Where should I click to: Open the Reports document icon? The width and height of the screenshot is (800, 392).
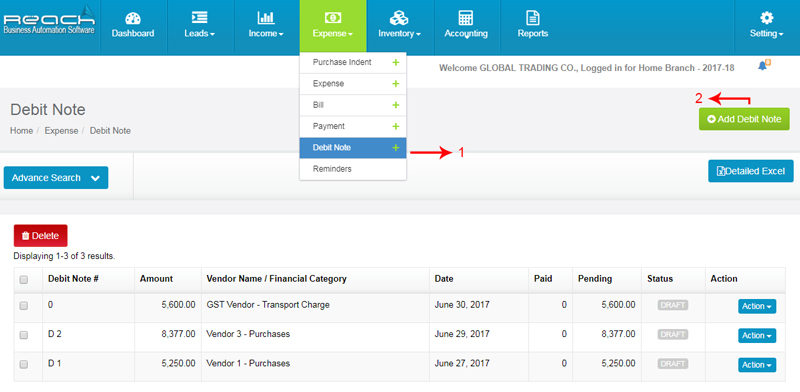tap(533, 18)
